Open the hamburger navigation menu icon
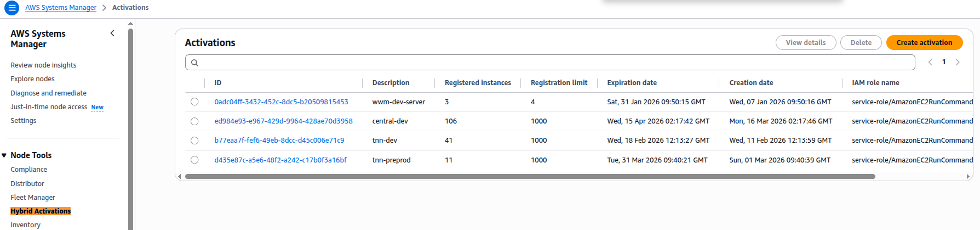Screen dimensions: 980x230 point(12,8)
